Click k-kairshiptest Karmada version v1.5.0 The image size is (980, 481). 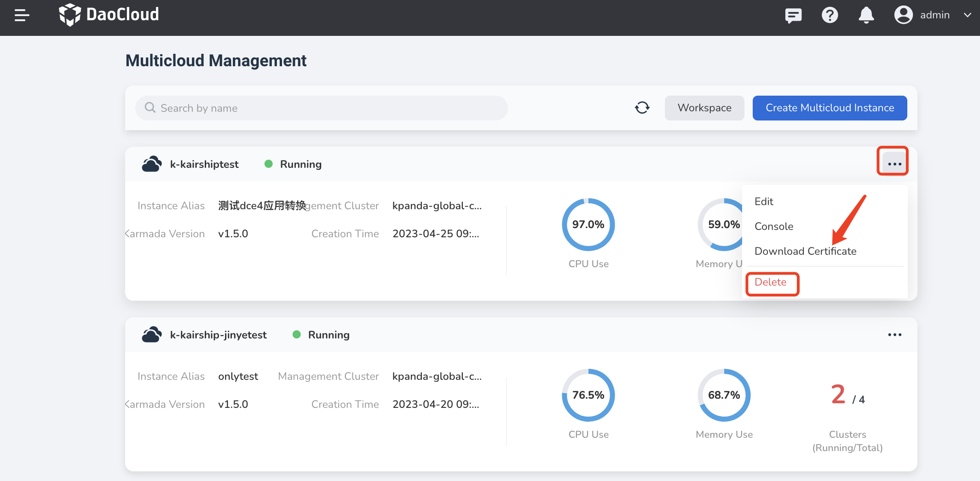(x=233, y=234)
